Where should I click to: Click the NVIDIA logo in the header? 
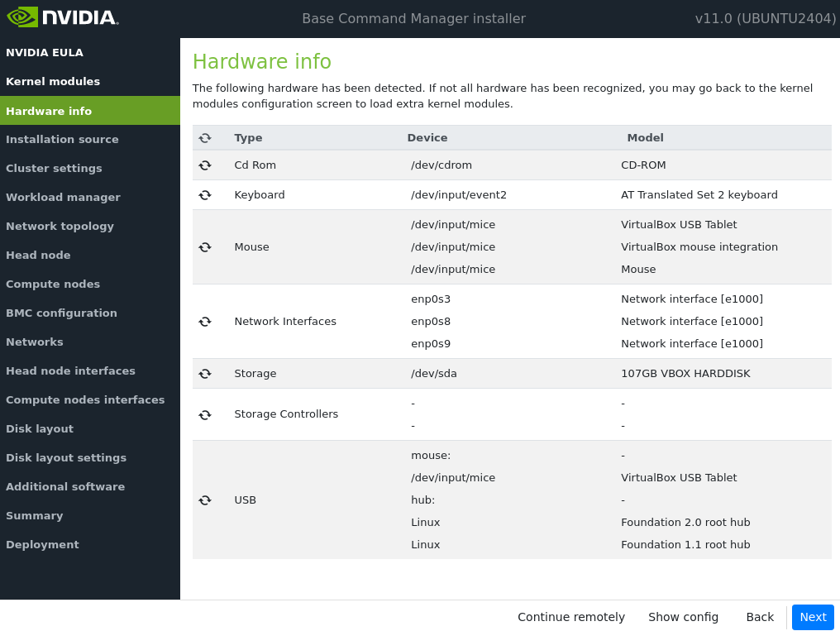click(x=62, y=17)
